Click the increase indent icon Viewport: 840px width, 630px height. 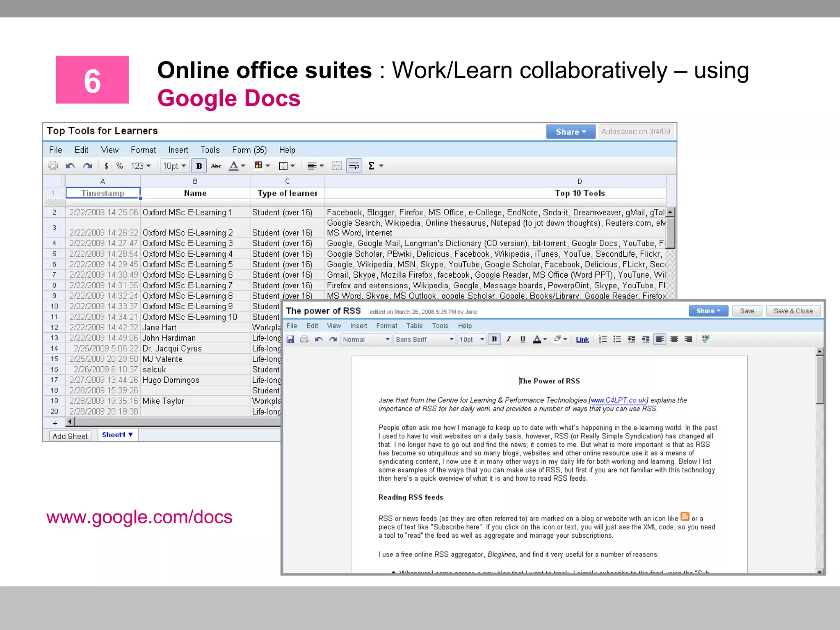(646, 339)
